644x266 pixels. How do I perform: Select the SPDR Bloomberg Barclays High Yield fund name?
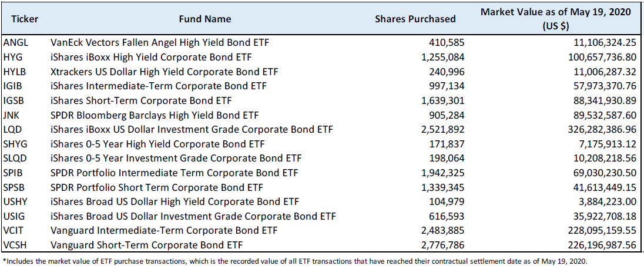pyautogui.click(x=155, y=115)
